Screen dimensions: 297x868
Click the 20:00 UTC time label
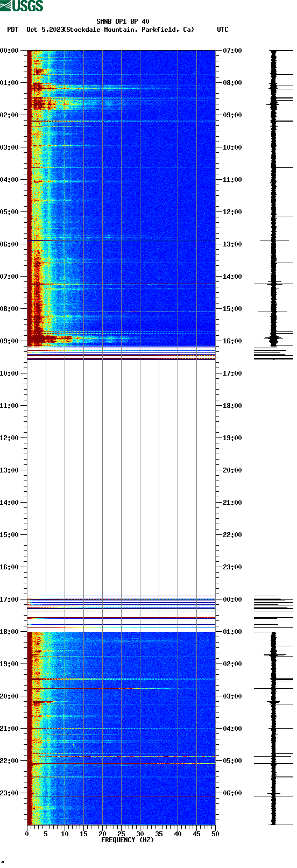tap(232, 470)
